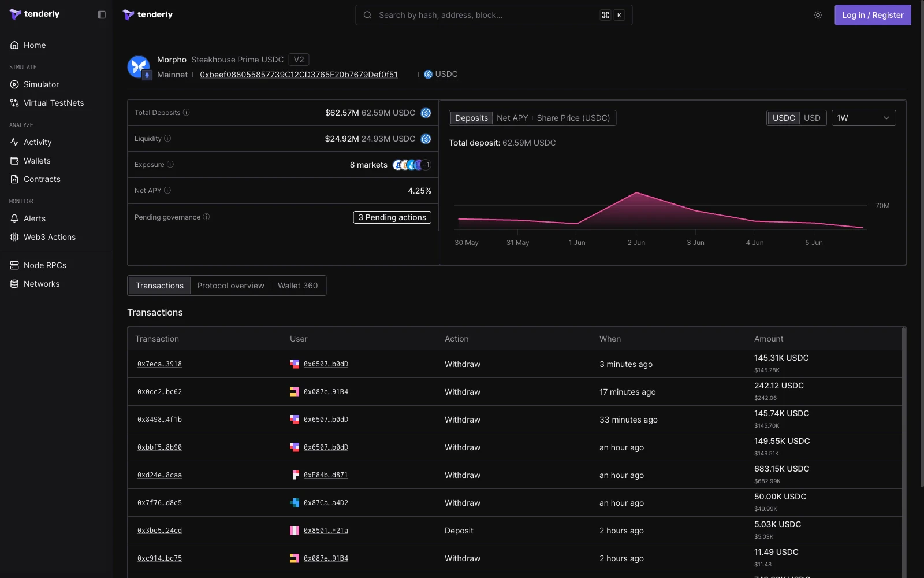Switch to Wallet 360 tab

[297, 286]
